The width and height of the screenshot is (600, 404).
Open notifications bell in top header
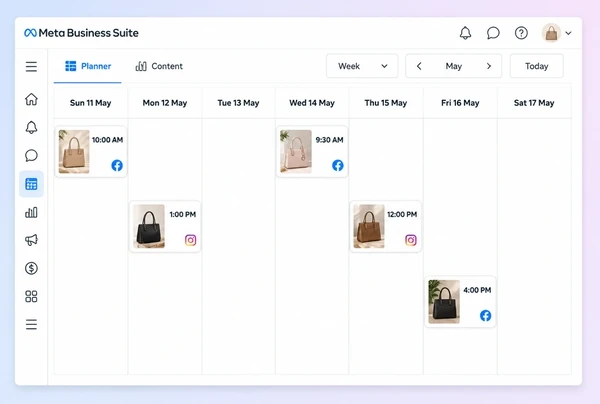[x=465, y=33]
